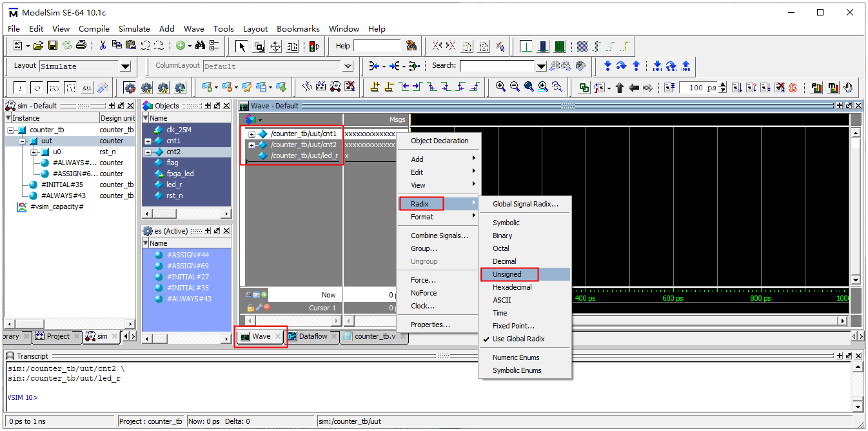Collapse the counter_tb instance tree node
868x431 pixels.
click(x=11, y=130)
